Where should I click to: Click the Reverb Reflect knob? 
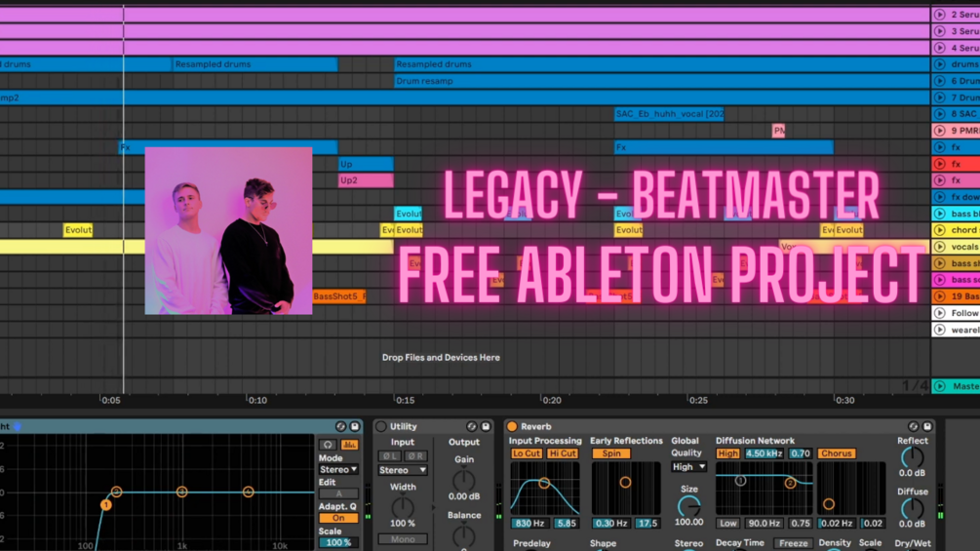912,458
